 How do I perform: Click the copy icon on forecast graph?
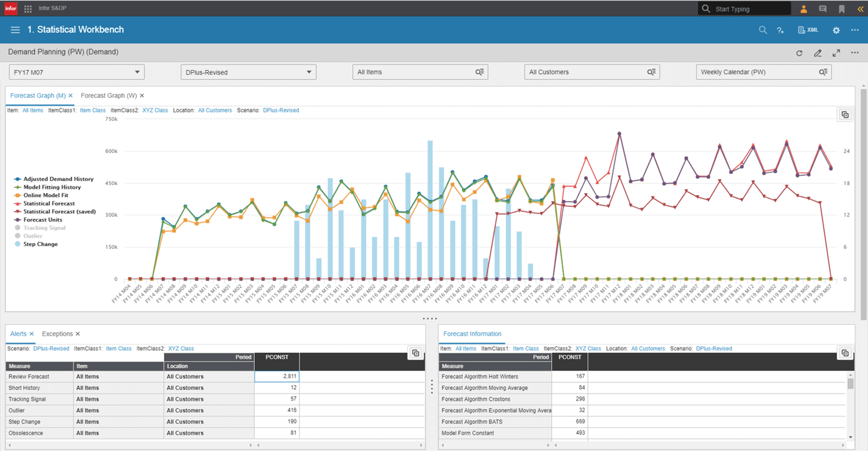845,115
